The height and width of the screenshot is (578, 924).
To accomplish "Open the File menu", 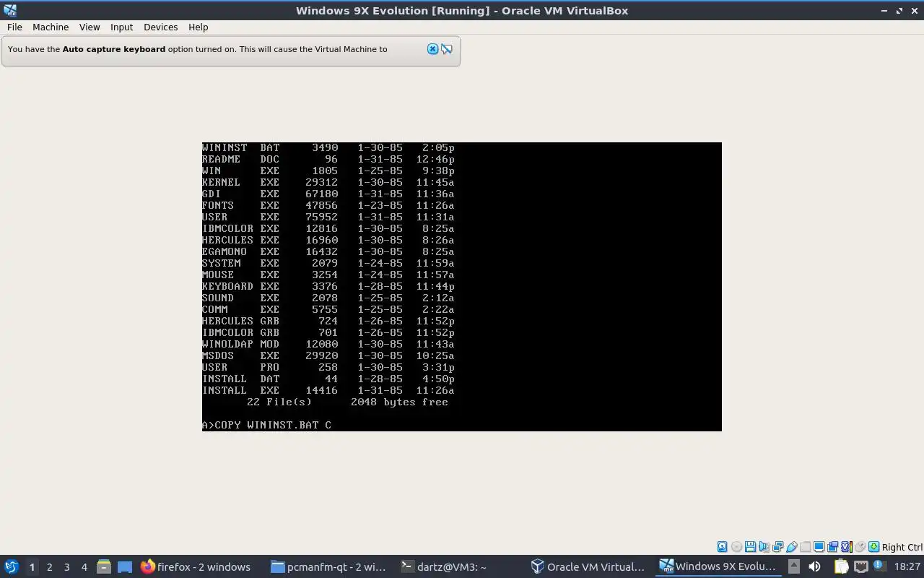I will pyautogui.click(x=14, y=27).
